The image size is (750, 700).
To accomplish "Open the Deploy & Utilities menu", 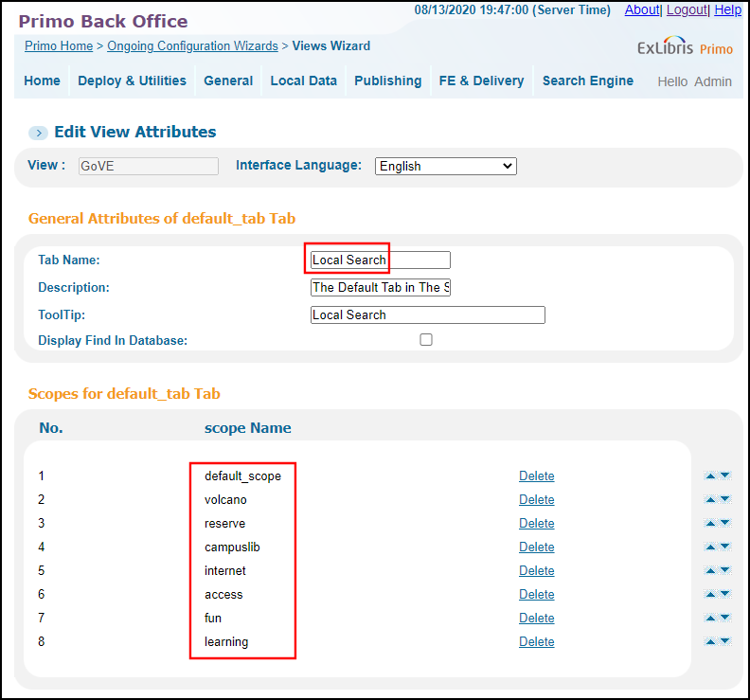I will click(x=132, y=81).
